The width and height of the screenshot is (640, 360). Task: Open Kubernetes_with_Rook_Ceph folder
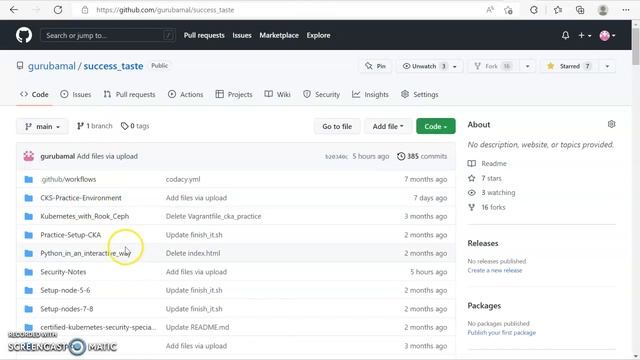pos(84,216)
